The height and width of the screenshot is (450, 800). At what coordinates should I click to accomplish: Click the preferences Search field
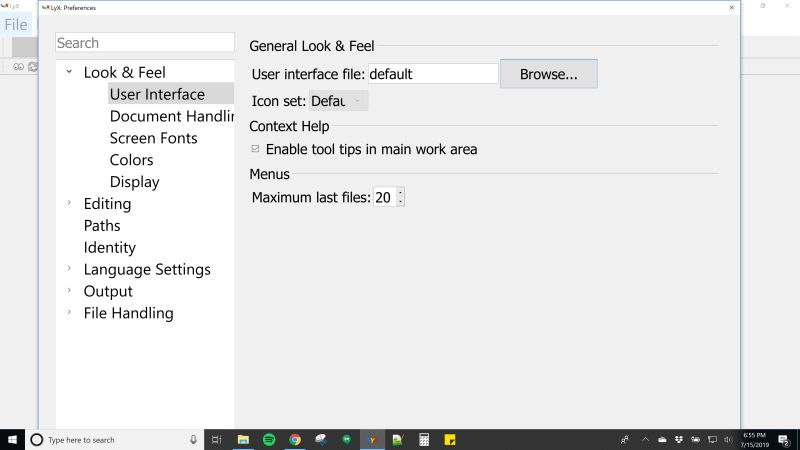[145, 43]
